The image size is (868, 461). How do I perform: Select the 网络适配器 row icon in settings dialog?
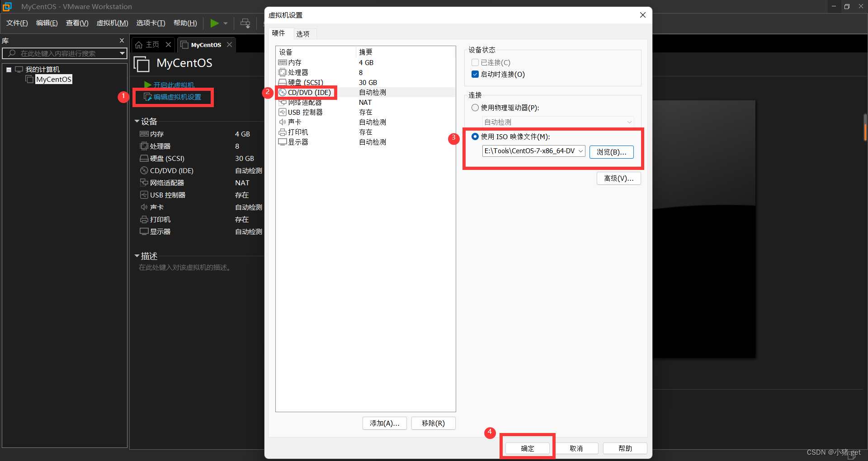click(x=283, y=103)
